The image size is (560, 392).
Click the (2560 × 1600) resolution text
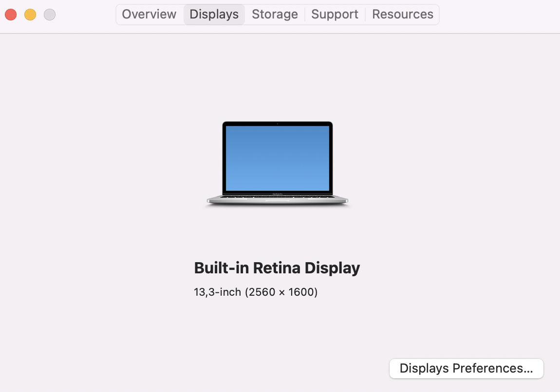(x=281, y=292)
